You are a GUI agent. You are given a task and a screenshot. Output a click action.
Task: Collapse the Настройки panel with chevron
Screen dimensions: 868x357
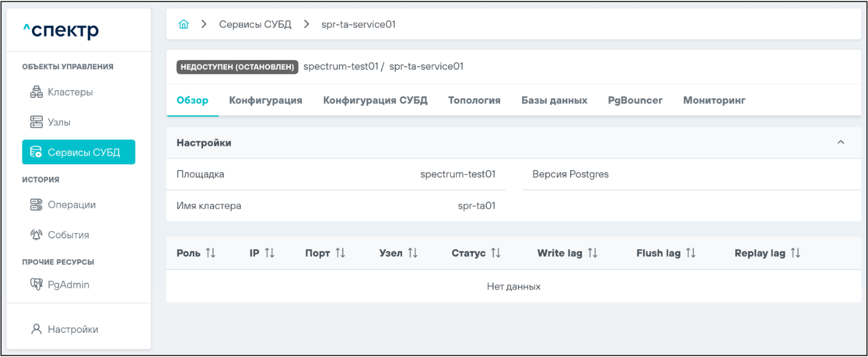[x=841, y=142]
